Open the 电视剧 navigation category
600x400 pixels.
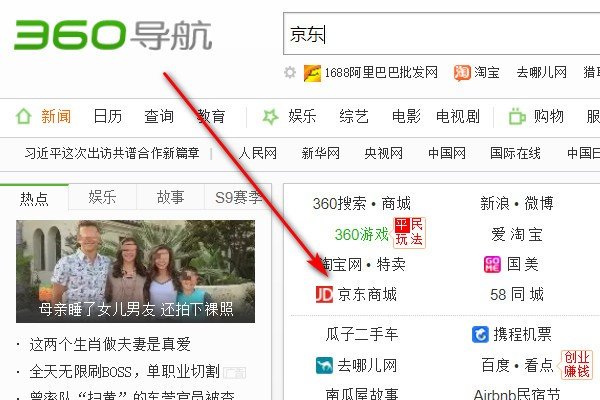point(458,116)
